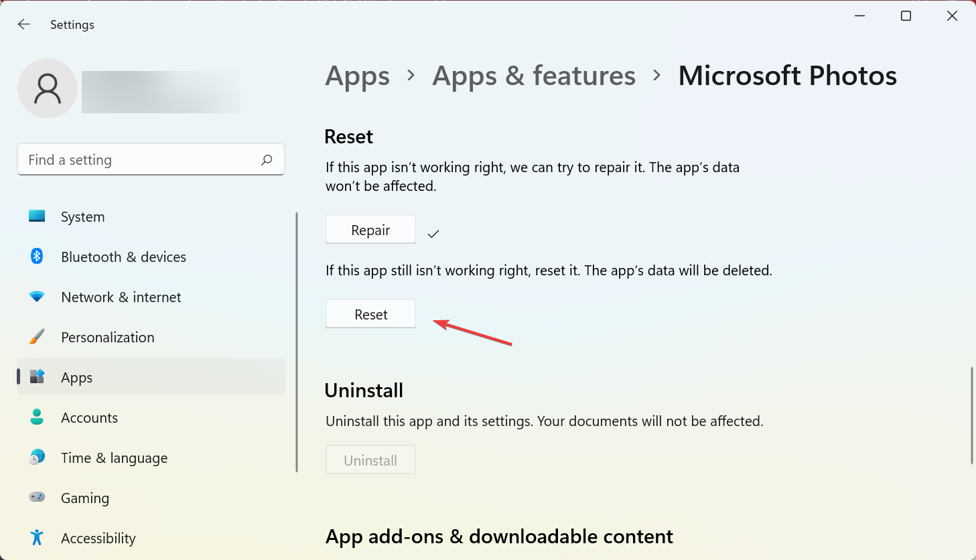Go to Apps & features breadcrumb

pyautogui.click(x=534, y=76)
